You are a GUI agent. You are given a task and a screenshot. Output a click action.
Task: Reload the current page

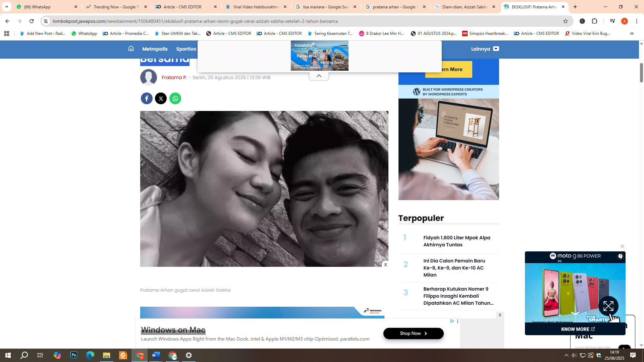pyautogui.click(x=32, y=21)
